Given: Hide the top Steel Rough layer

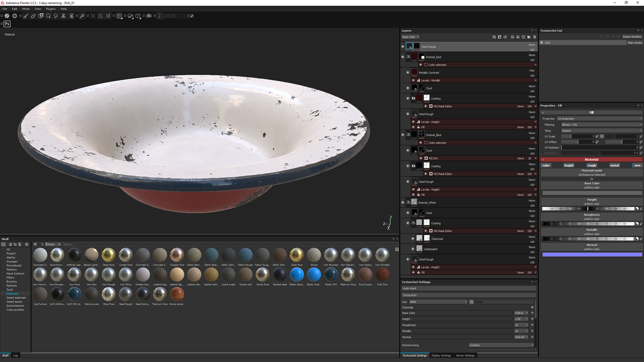Looking at the screenshot, I should pyautogui.click(x=403, y=47).
